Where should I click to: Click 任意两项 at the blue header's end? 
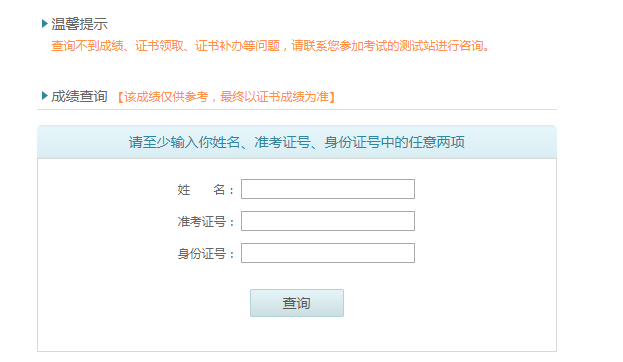coord(437,142)
